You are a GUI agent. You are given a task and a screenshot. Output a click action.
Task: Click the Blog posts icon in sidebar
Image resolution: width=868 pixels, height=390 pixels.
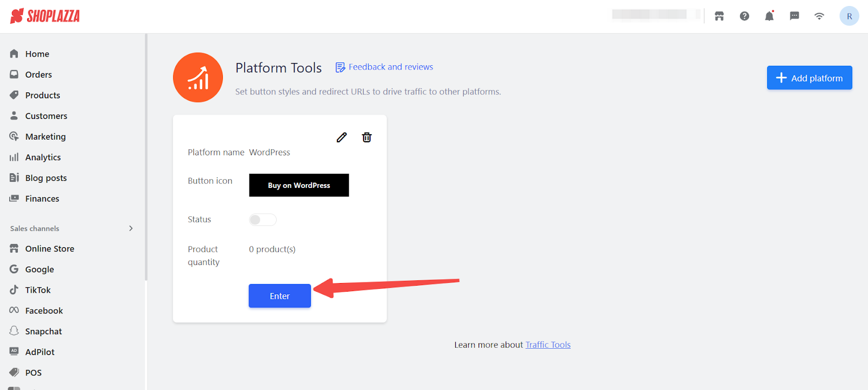pyautogui.click(x=14, y=178)
